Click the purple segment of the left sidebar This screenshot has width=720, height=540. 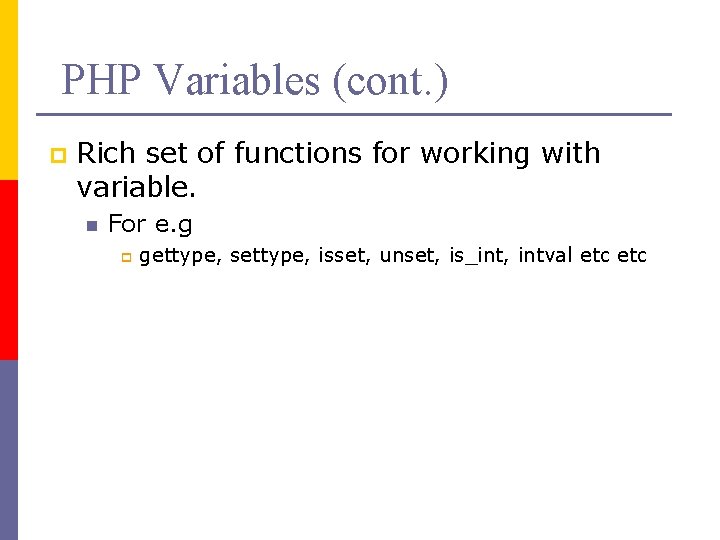(x=9, y=450)
